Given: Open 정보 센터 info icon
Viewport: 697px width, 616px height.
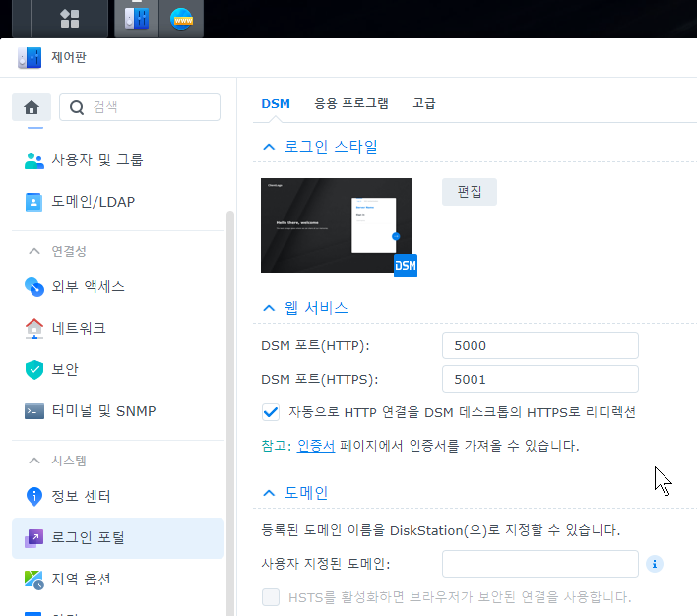Looking at the screenshot, I should tap(34, 497).
